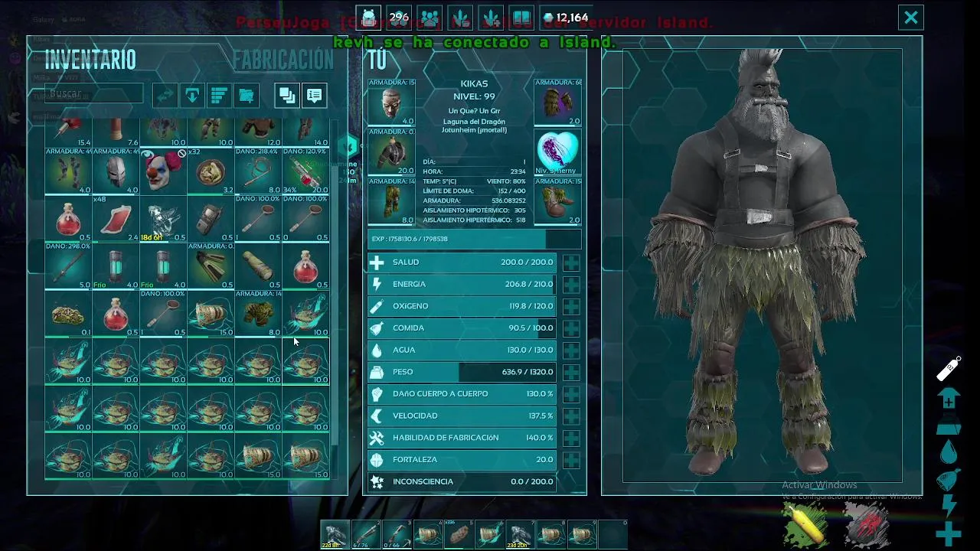Add a point to ENERGÍA stat
980x551 pixels.
571,285
